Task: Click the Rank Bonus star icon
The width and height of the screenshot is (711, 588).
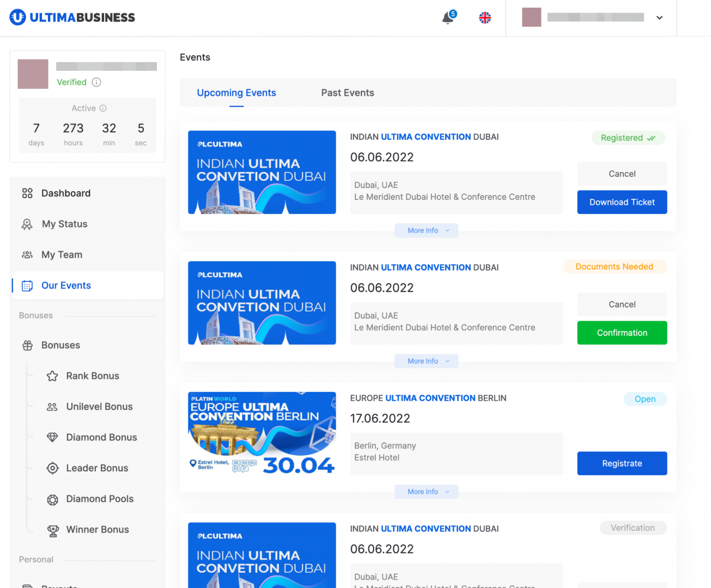Action: coord(52,376)
